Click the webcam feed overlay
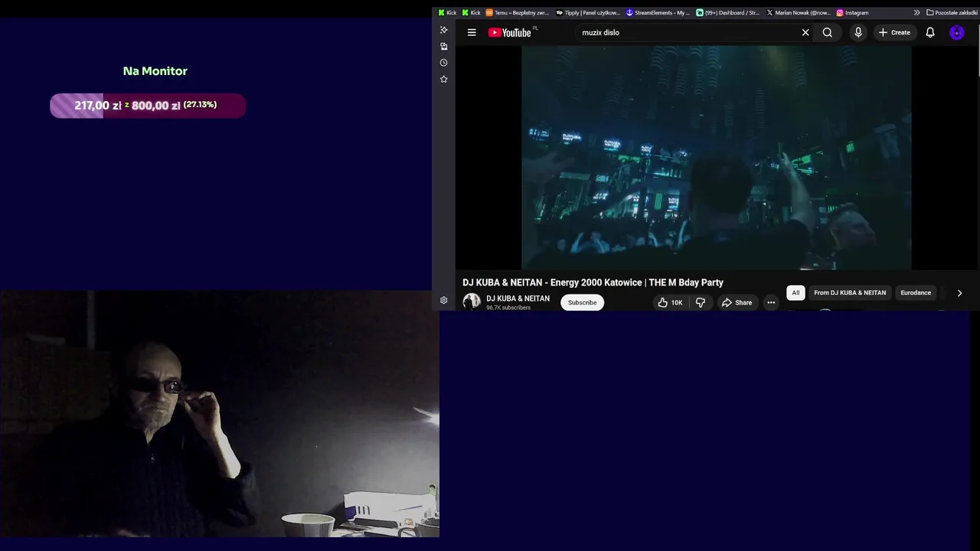The height and width of the screenshot is (551, 980). click(x=220, y=413)
